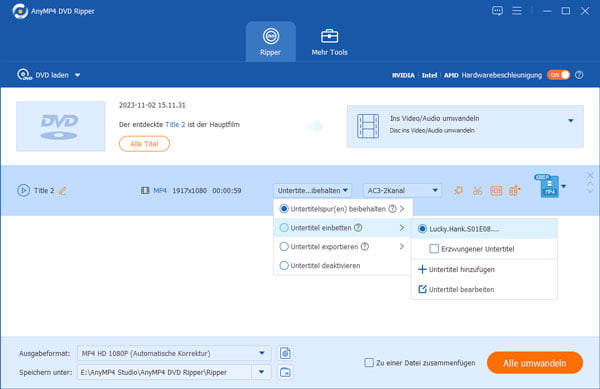The height and width of the screenshot is (389, 600).
Task: Click the Alle umwandeln button
Action: (x=535, y=363)
